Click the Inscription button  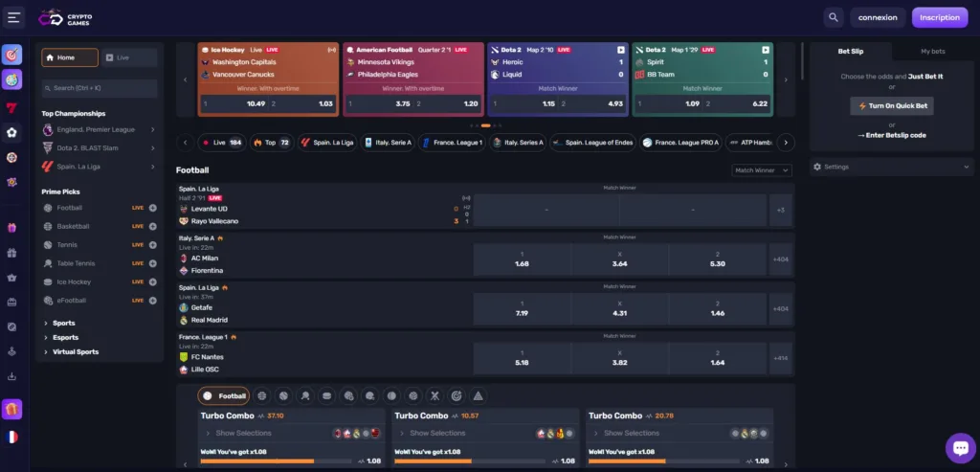pos(939,17)
